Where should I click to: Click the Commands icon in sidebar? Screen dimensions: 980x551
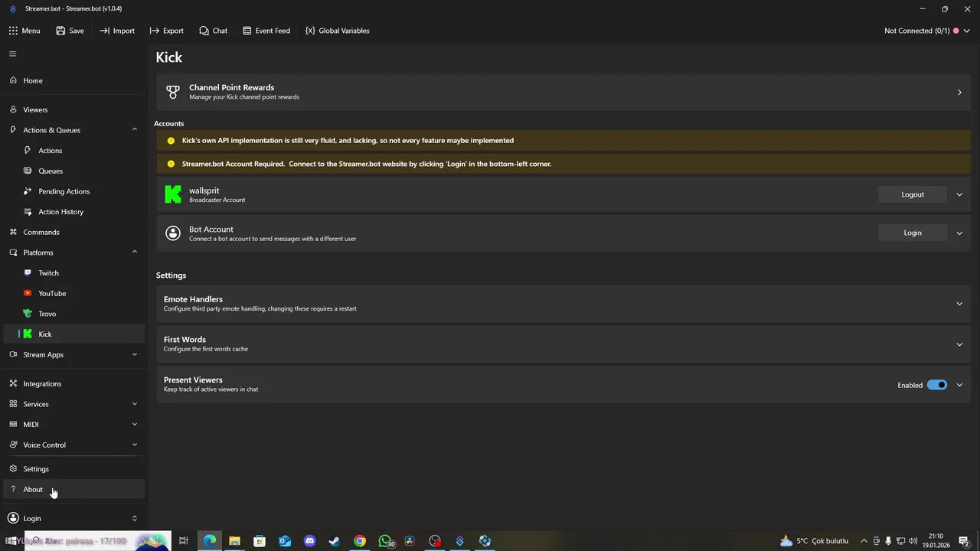(x=13, y=232)
